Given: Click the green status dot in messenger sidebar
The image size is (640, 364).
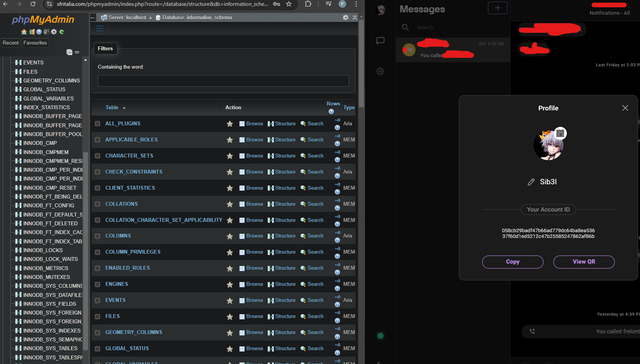Looking at the screenshot, I should [380, 336].
